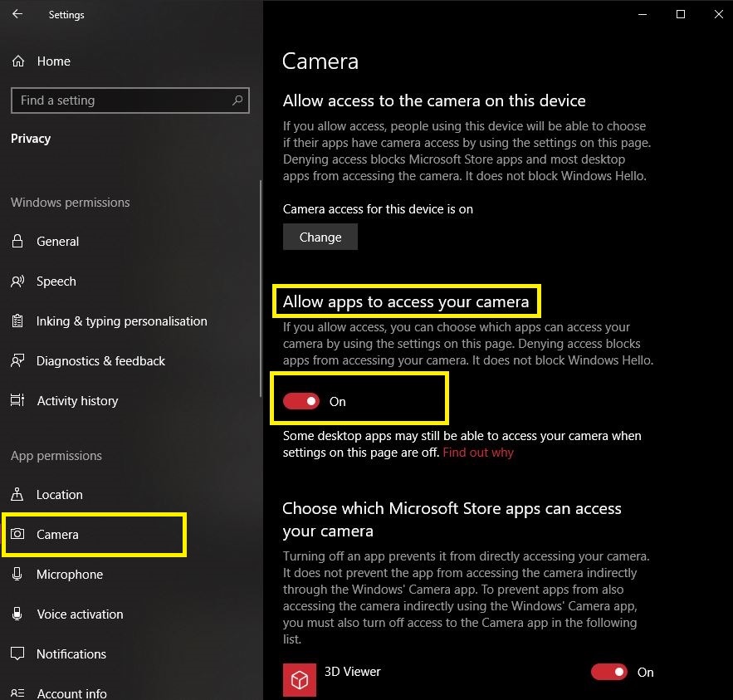Screen dimensions: 733x700
Task: Click the back arrow in Settings
Action: 17,14
